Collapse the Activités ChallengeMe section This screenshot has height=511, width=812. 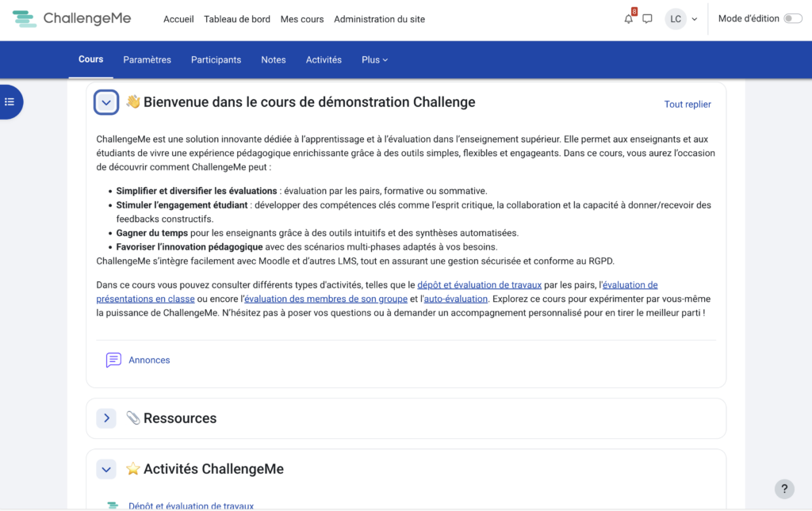click(106, 469)
